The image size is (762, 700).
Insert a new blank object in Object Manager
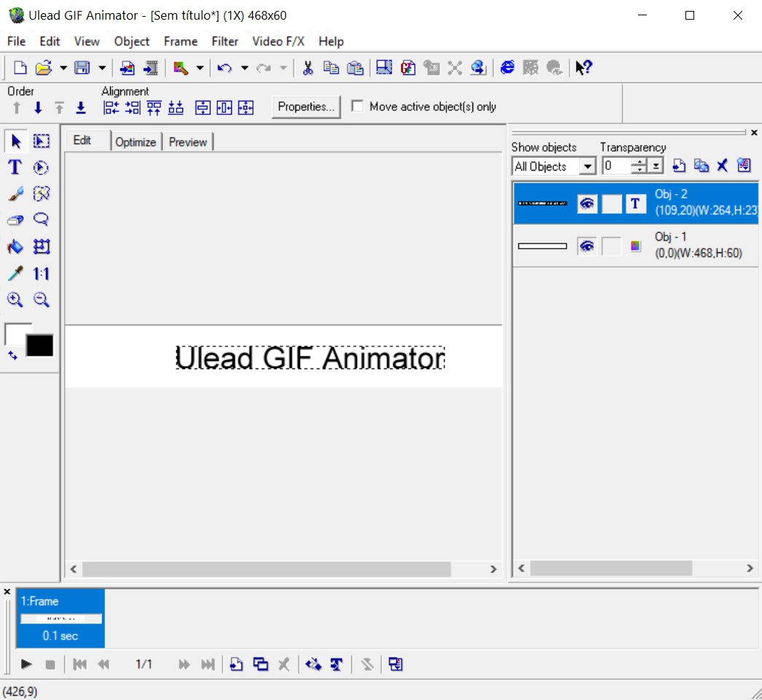point(679,166)
